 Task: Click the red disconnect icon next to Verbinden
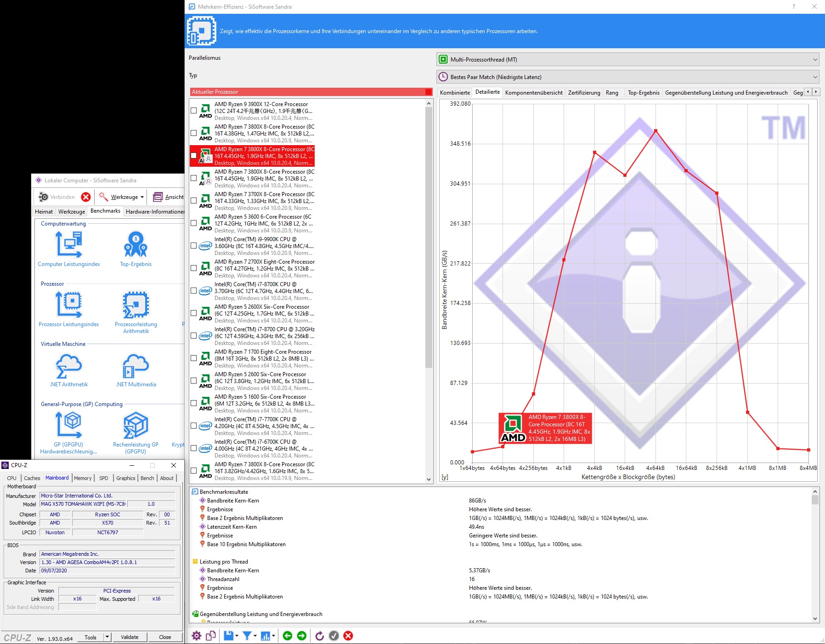(x=86, y=197)
